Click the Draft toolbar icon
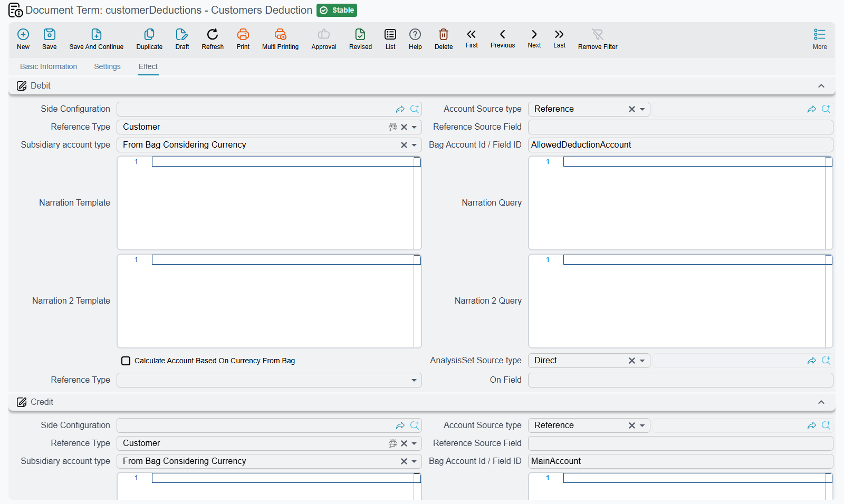 182,34
